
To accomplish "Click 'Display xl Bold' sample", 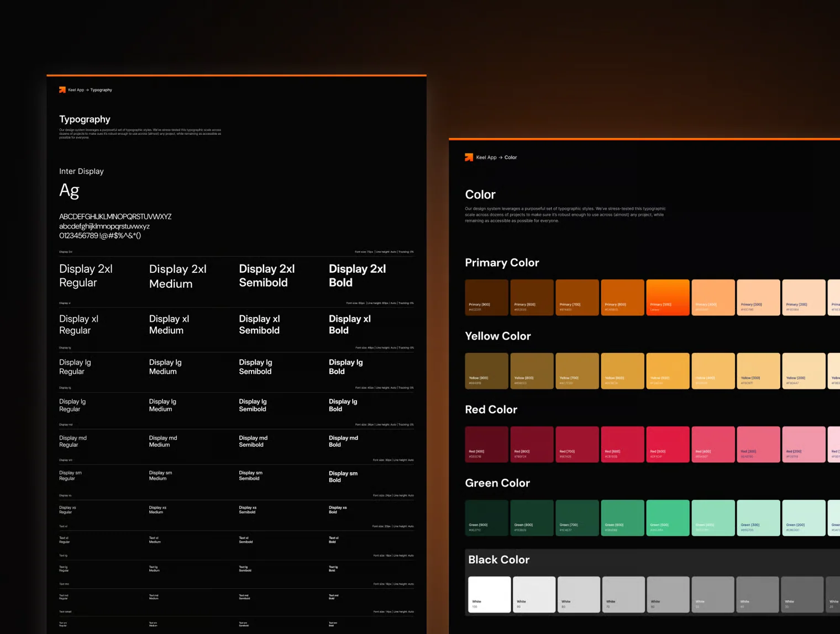I will (350, 325).
